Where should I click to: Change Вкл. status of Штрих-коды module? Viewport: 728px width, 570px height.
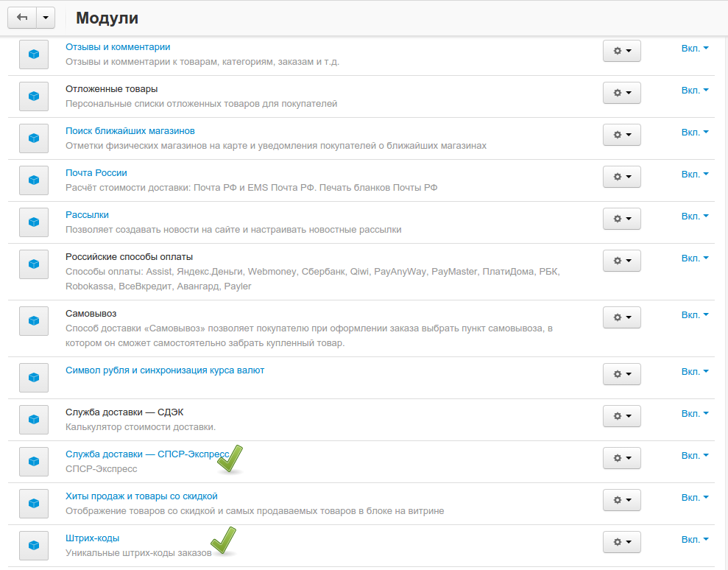pyautogui.click(x=694, y=539)
